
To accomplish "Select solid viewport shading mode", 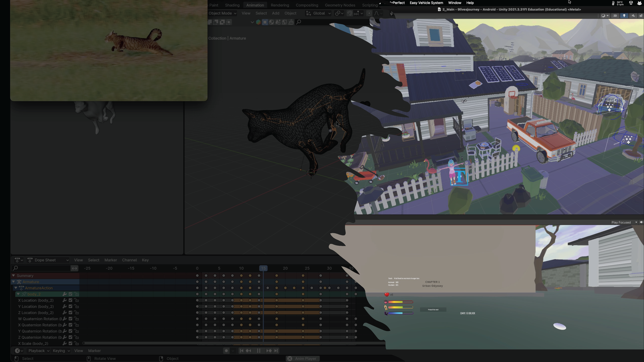I will tap(265, 22).
